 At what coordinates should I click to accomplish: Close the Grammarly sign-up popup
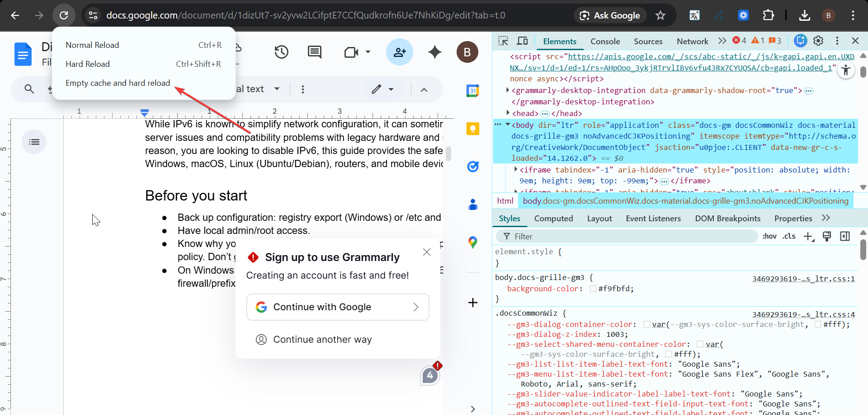coord(426,252)
